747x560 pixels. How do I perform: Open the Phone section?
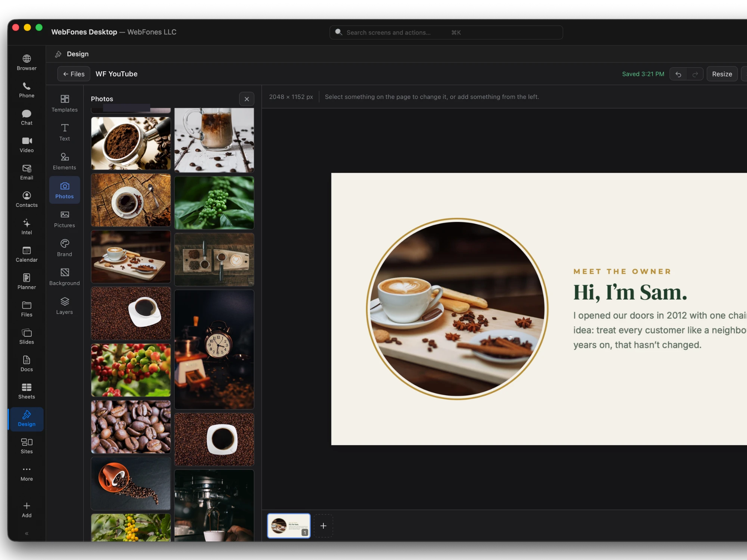coord(27,90)
